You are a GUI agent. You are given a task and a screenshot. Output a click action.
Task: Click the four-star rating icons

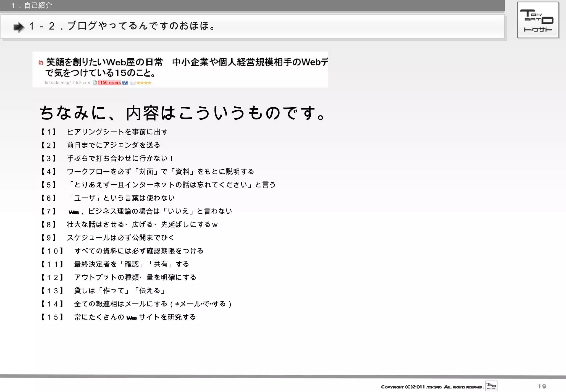pyautogui.click(x=144, y=83)
